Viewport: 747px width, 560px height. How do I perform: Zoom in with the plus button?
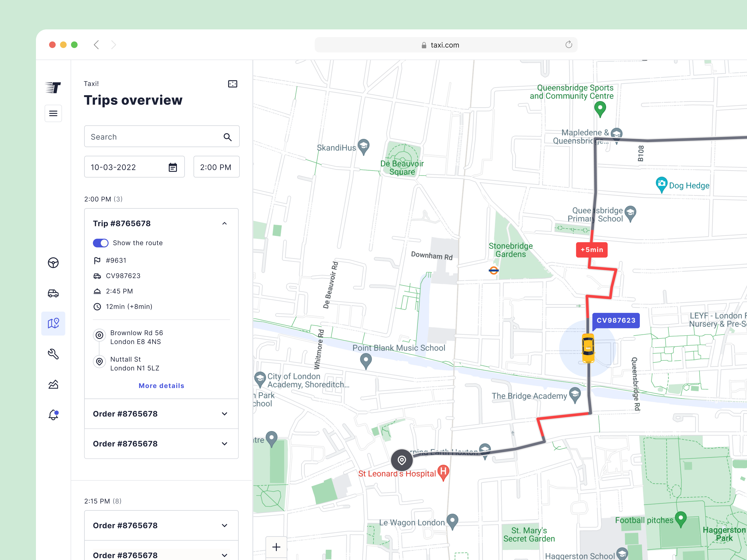coord(276,547)
